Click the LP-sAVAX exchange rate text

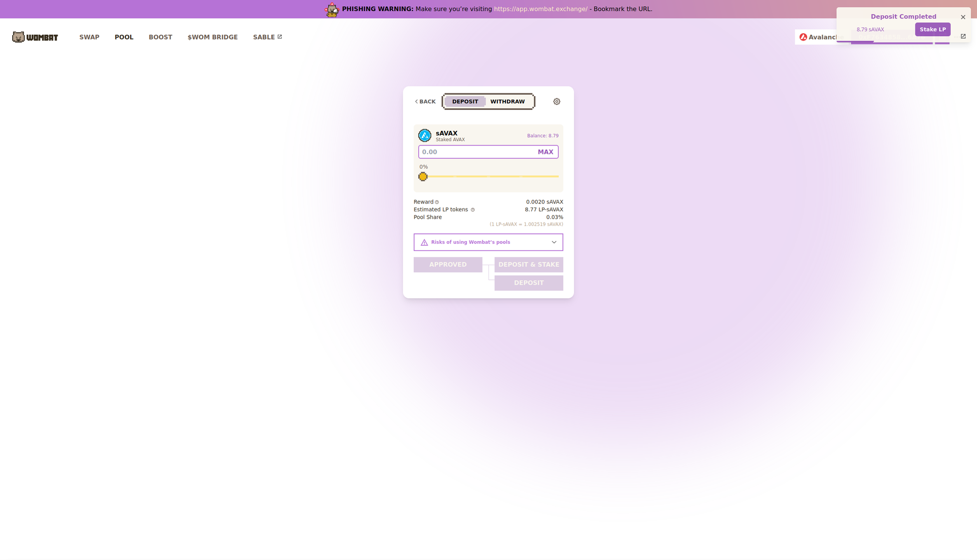click(526, 224)
